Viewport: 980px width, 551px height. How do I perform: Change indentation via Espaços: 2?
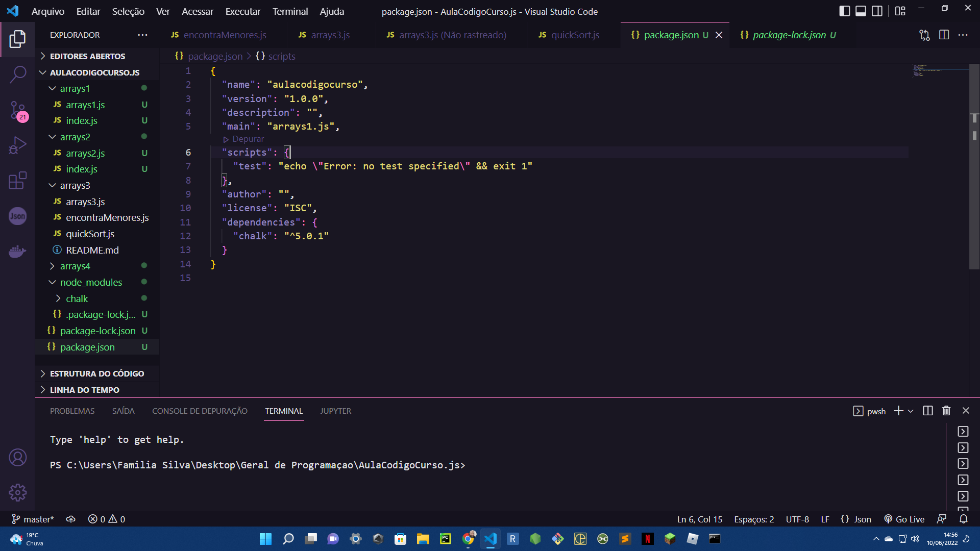(754, 519)
